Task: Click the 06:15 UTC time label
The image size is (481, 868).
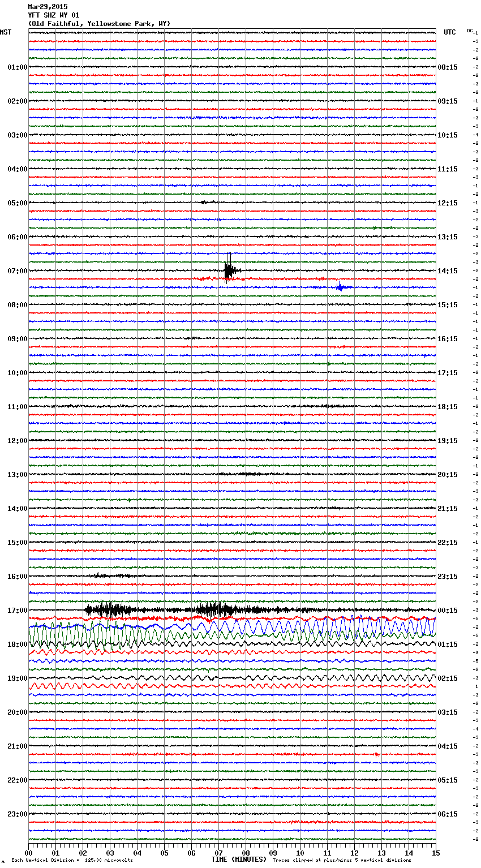Action: click(448, 814)
